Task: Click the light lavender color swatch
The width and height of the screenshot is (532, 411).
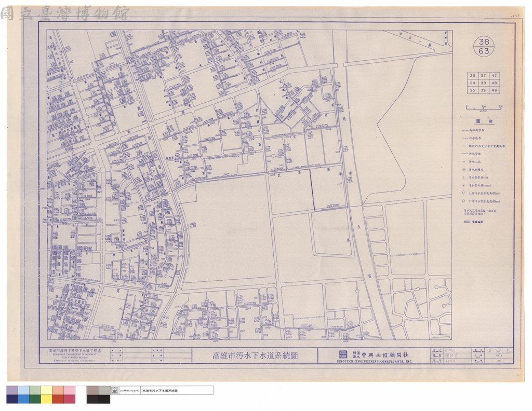Action: pyautogui.click(x=12, y=390)
